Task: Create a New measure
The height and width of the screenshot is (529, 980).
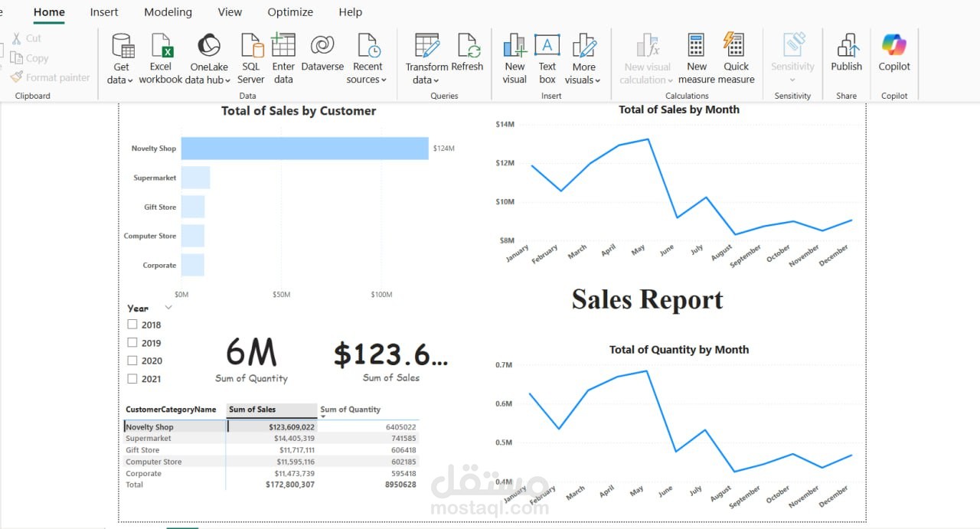Action: (x=696, y=46)
